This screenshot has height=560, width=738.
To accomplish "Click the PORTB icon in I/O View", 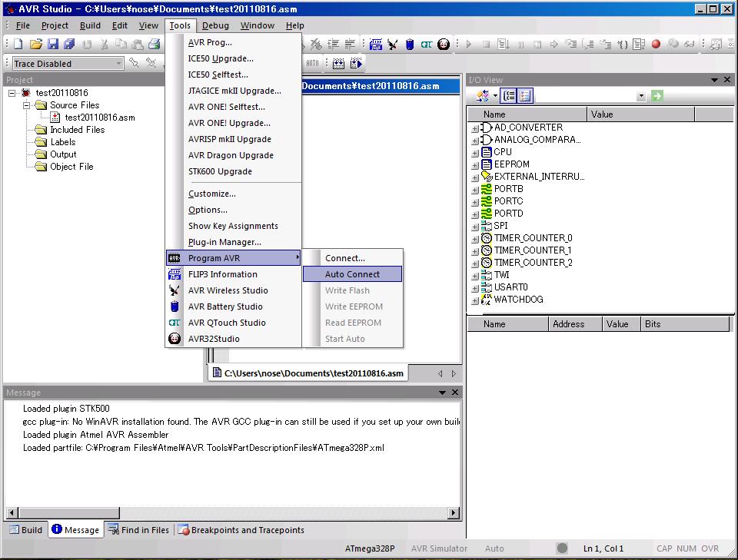I will tap(487, 189).
